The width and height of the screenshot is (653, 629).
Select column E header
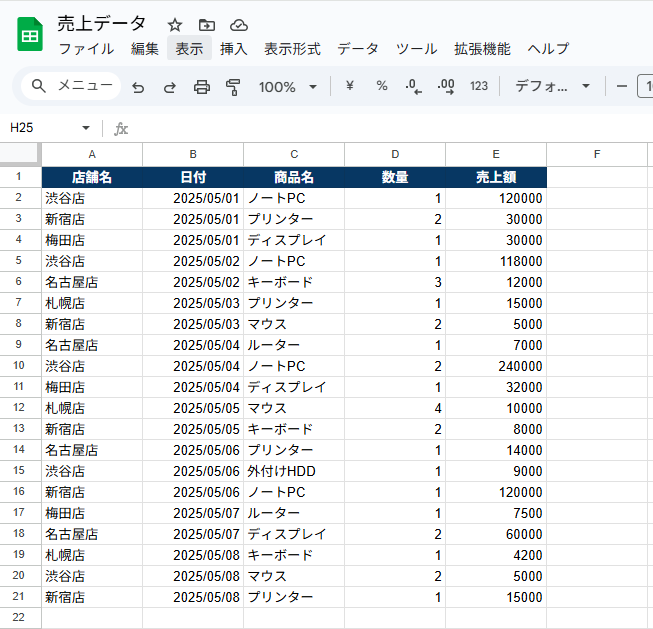tap(496, 155)
